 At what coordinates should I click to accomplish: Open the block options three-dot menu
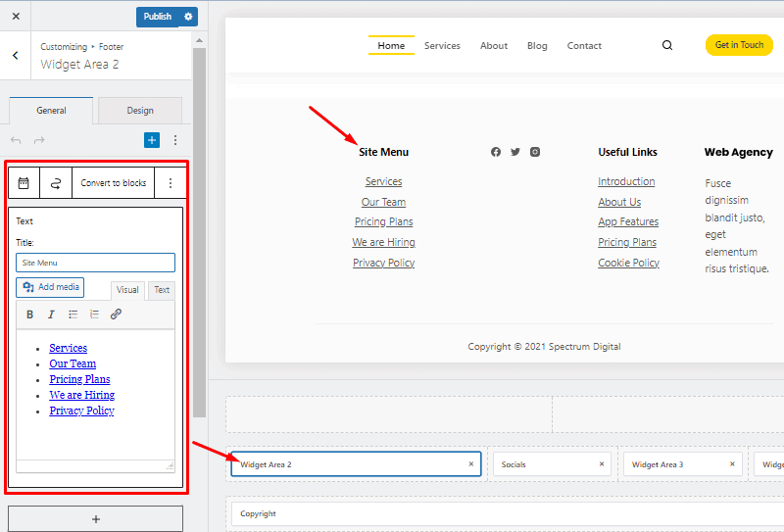tap(171, 183)
